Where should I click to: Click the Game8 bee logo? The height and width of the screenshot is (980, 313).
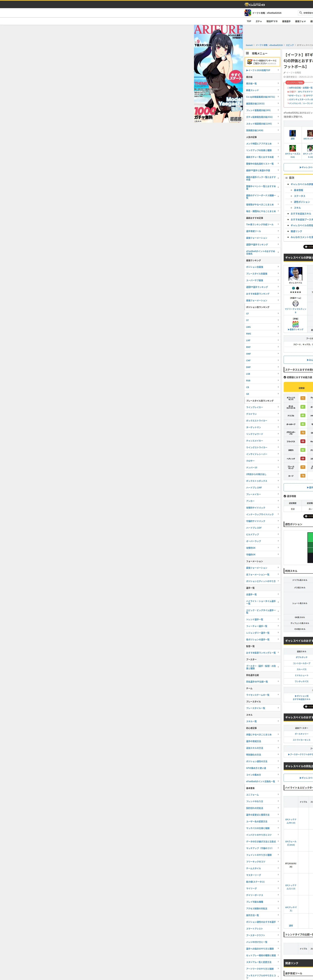[x=247, y=4]
